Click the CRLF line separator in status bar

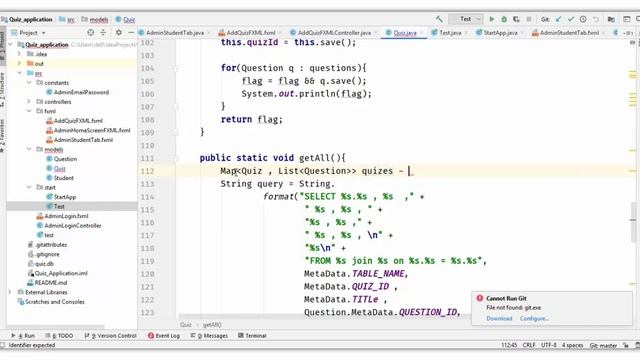(529, 345)
